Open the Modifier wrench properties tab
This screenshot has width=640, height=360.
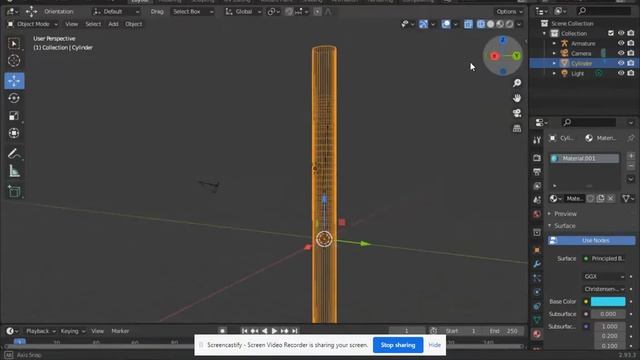537,264
